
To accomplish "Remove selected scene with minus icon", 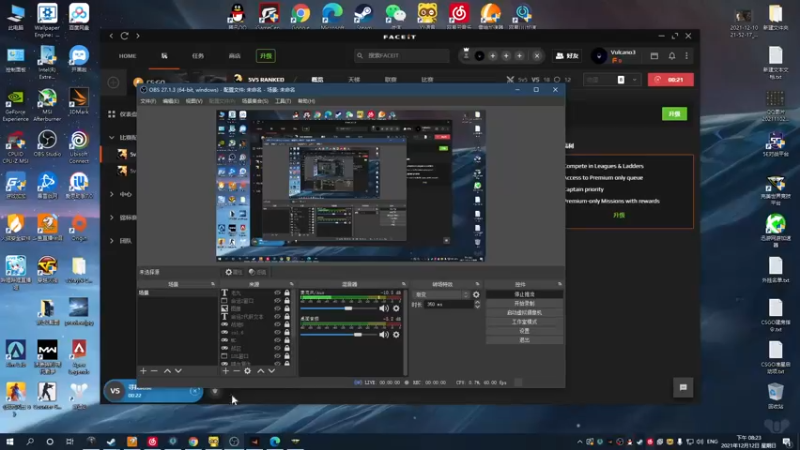I will [154, 371].
